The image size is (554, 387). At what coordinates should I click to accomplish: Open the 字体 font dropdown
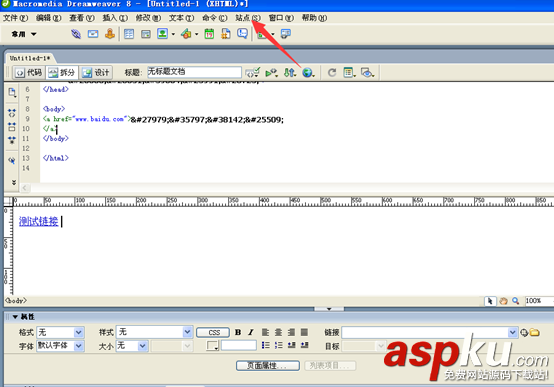(79, 346)
